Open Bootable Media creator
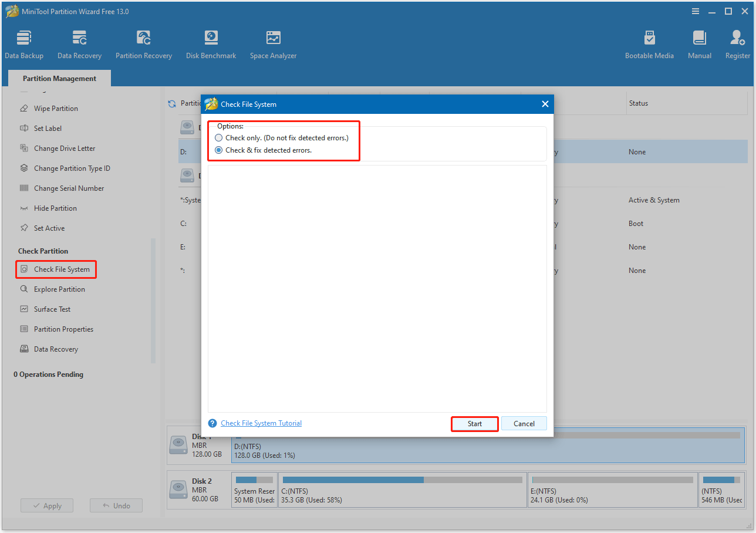Screen dimensions: 756x533 pyautogui.click(x=650, y=44)
